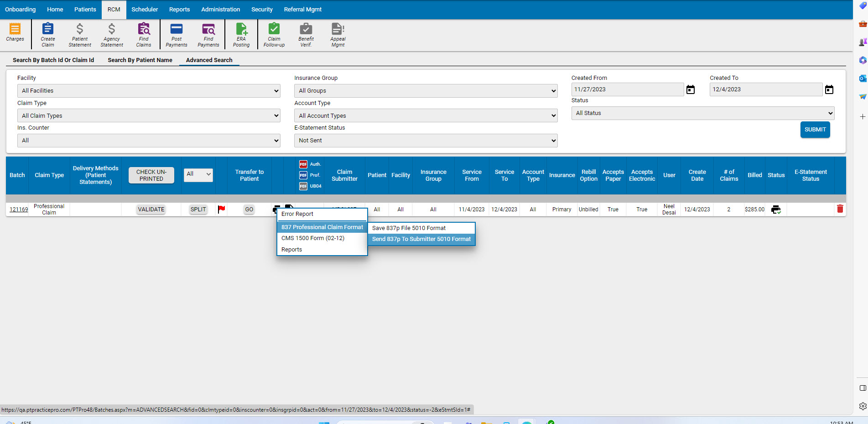Open the E-Statement Status dropdown

click(x=426, y=140)
